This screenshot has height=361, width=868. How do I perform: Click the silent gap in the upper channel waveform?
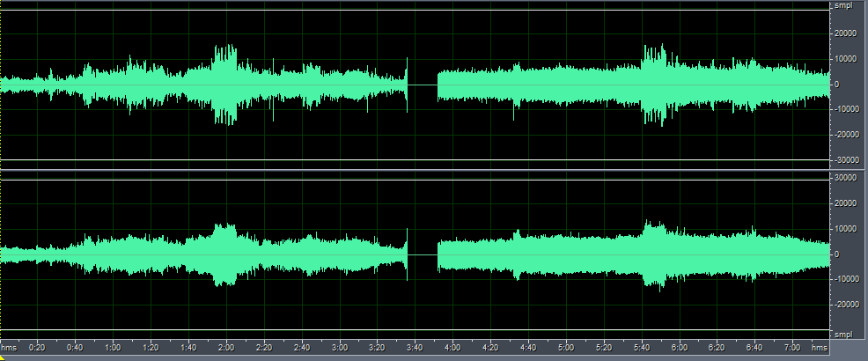[x=423, y=85]
